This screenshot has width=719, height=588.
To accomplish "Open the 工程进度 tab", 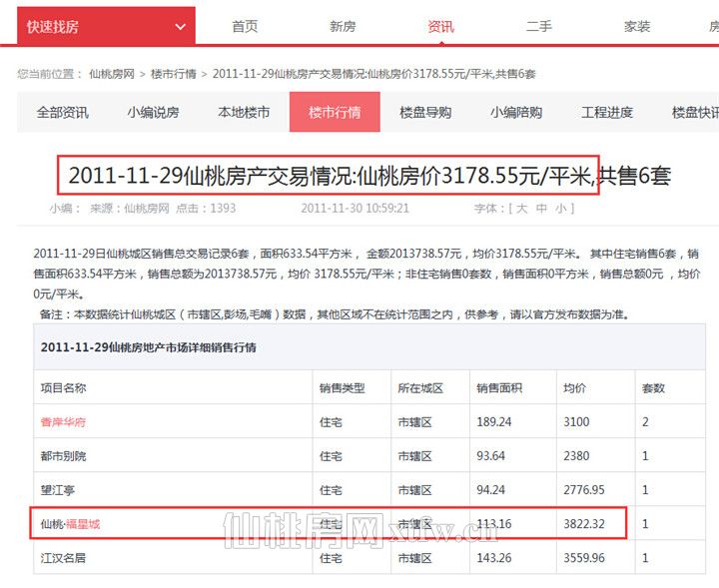I will pos(607,113).
